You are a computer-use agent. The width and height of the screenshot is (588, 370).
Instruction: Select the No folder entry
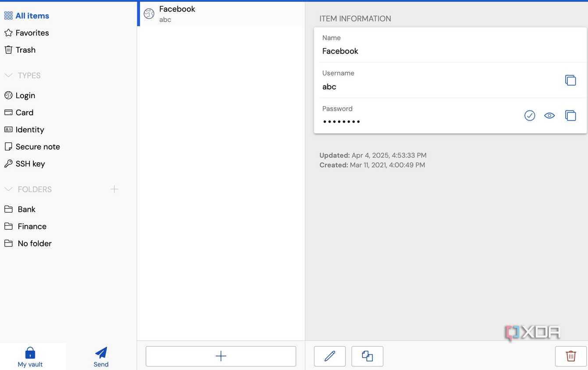pos(28,244)
